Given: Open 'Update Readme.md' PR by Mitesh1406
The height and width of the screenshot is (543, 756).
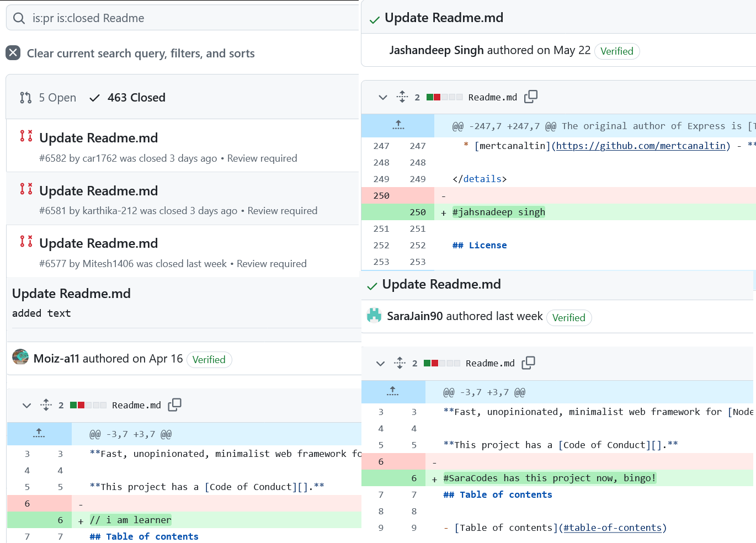Looking at the screenshot, I should (99, 243).
